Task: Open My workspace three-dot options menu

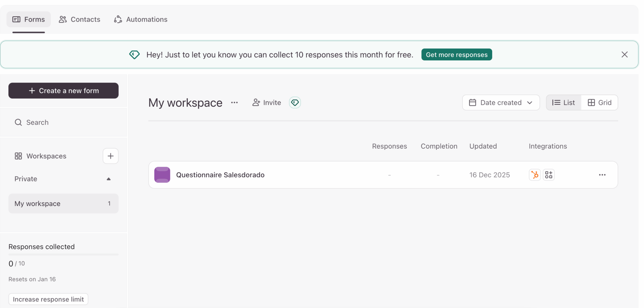Action: [x=234, y=103]
